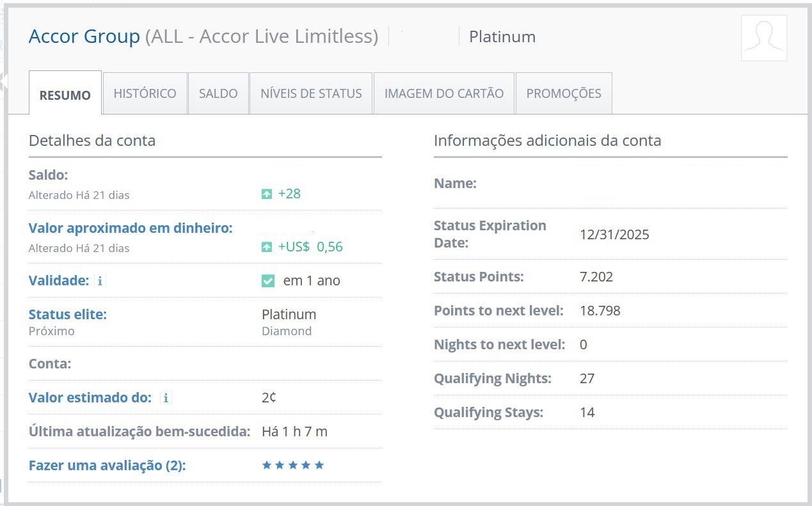Click the Status Expiration Date label

pos(490,234)
